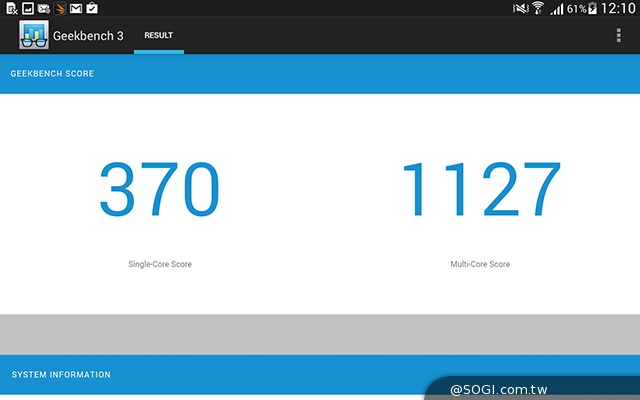Tap the muted sound status icon
Viewport: 640px width, 400px height.
(x=519, y=8)
